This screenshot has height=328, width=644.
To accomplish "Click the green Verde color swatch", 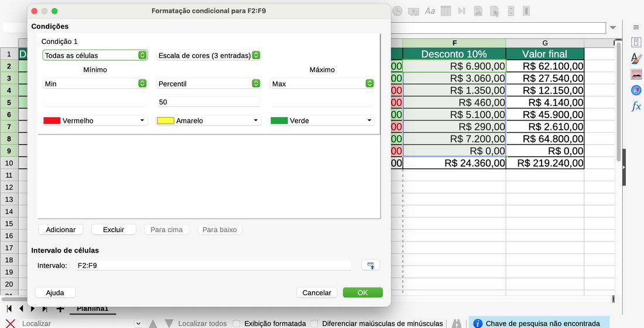I will pos(279,120).
